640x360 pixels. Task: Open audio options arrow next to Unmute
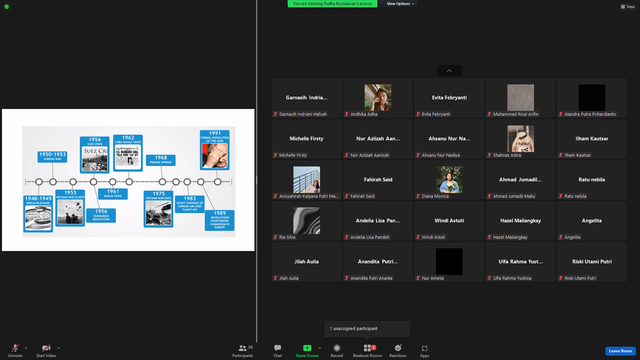click(x=26, y=348)
